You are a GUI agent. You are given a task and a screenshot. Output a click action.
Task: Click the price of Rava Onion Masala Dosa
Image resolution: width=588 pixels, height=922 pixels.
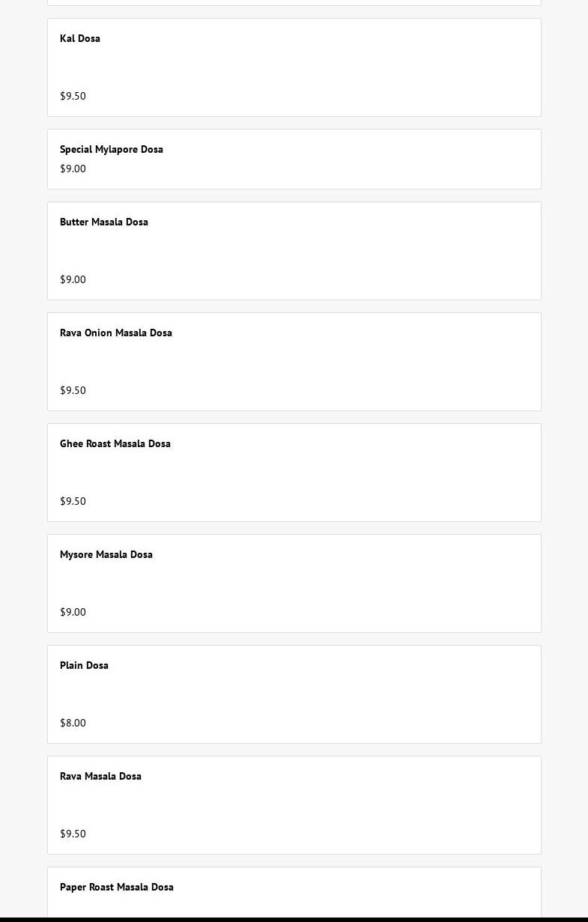pyautogui.click(x=73, y=391)
